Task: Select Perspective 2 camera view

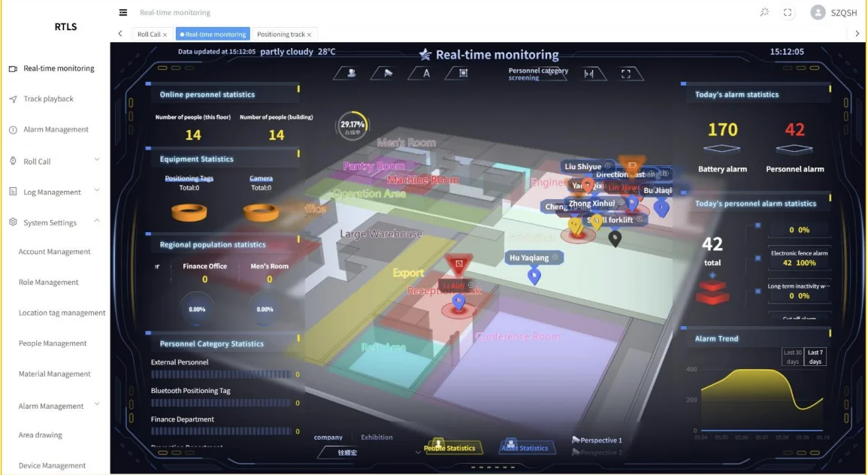Action: [597, 452]
